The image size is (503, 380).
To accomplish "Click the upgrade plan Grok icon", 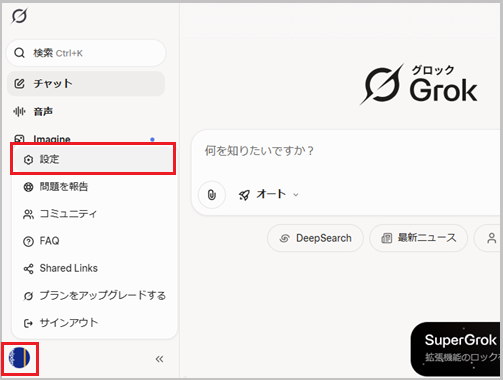I will pyautogui.click(x=28, y=296).
